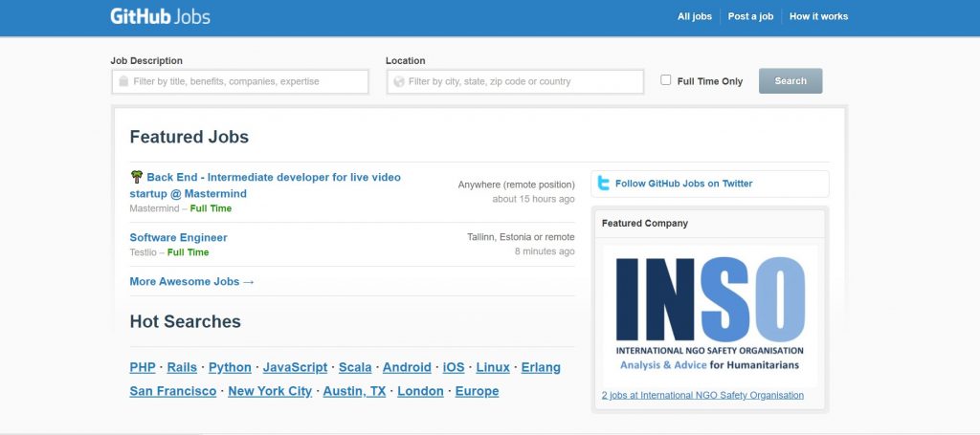Search jobs in Austin, TX
The width and height of the screenshot is (980, 435).
tap(354, 391)
